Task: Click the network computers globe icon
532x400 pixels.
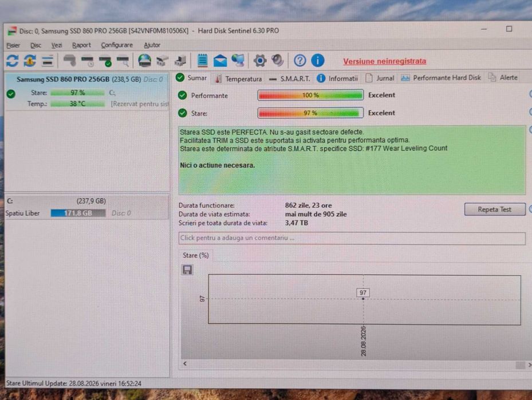Action: (238, 61)
